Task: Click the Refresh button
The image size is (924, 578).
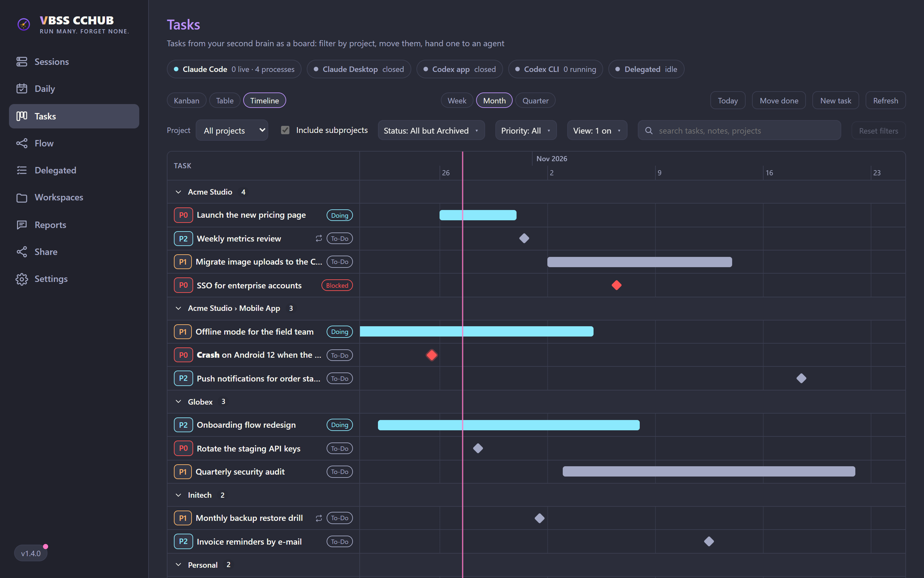Action: [x=886, y=101]
